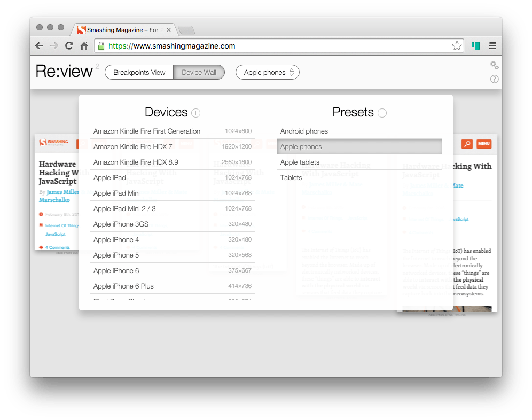Image resolution: width=532 pixels, height=420 pixels.
Task: Open the browser hamburger menu
Action: (492, 46)
